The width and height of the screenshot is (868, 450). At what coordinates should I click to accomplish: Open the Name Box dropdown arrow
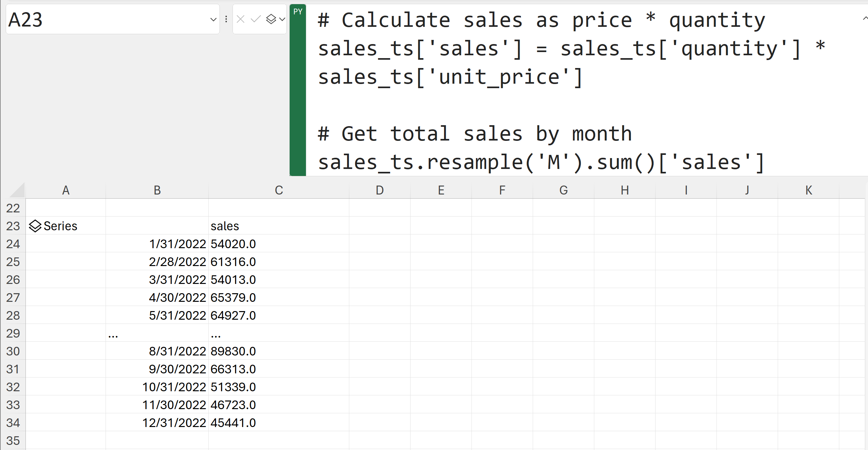(x=213, y=19)
